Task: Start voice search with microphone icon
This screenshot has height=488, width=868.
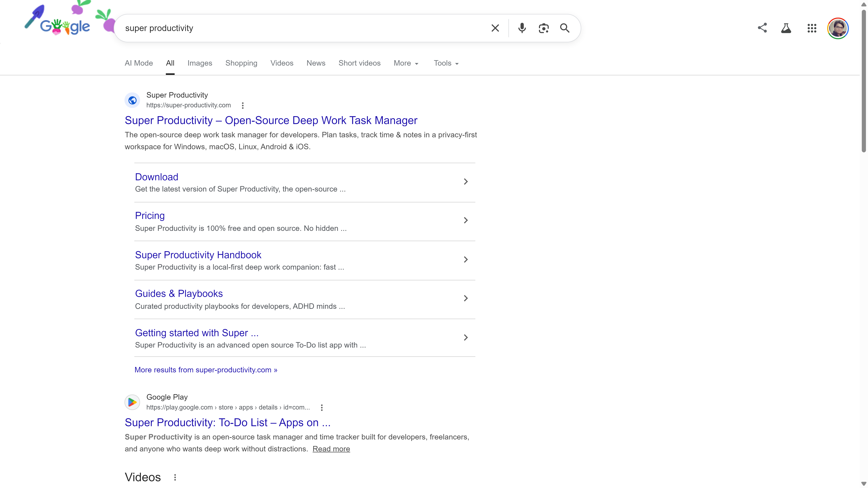Action: click(x=522, y=28)
